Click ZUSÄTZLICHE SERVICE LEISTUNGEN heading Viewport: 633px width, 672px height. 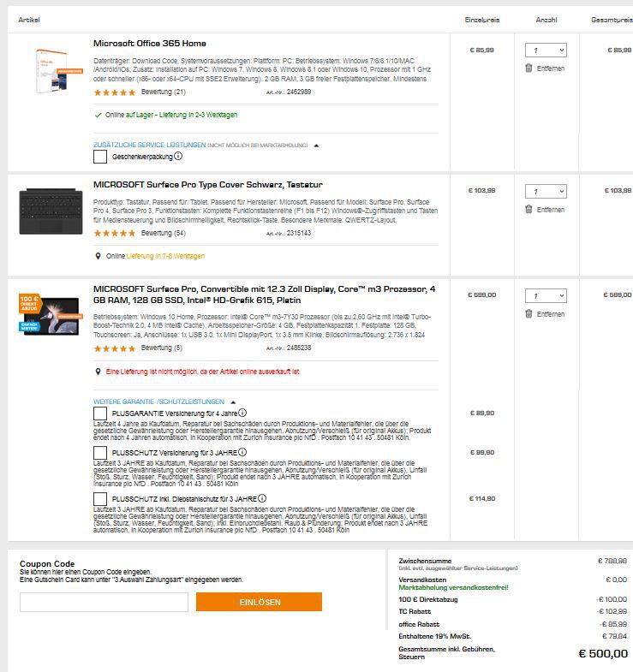pyautogui.click(x=150, y=145)
